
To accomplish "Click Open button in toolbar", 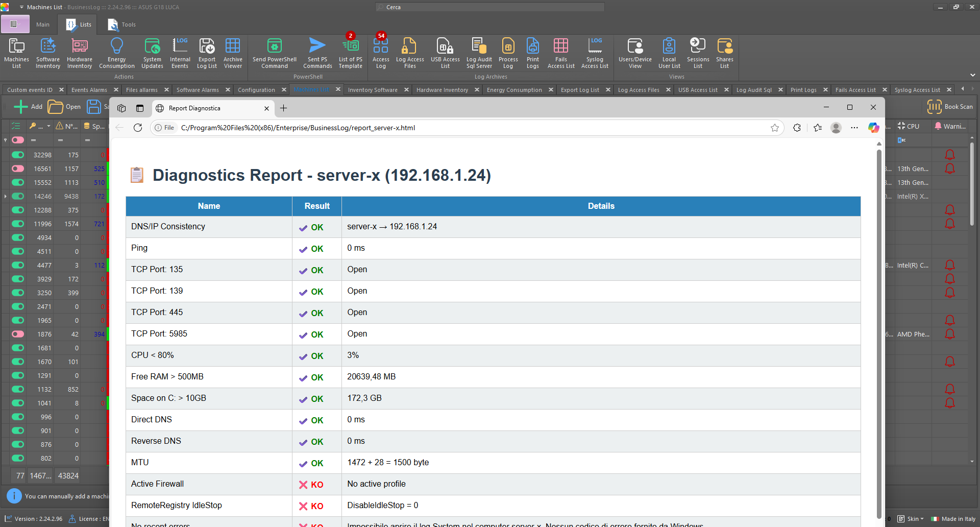I will pos(65,107).
